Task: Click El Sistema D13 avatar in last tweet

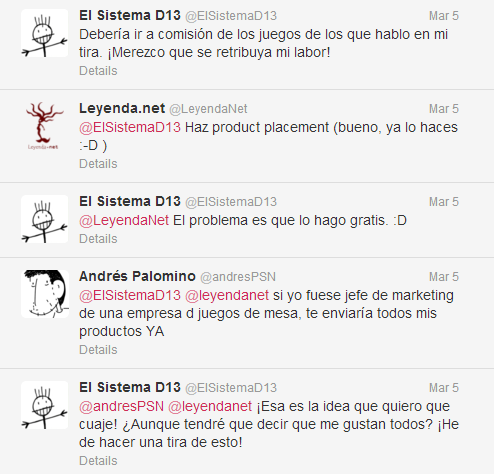Action: point(45,405)
